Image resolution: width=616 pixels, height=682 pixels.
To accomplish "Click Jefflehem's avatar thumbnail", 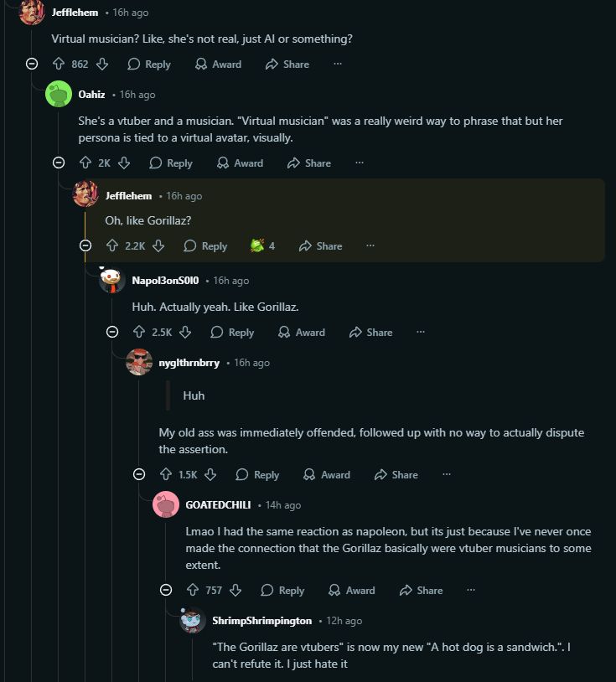I will coord(31,13).
